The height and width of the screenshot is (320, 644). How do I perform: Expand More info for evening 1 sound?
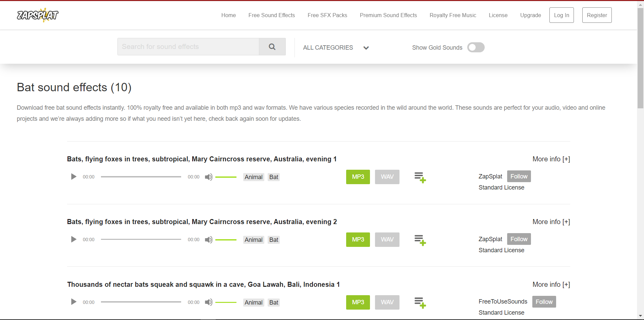pos(551,159)
